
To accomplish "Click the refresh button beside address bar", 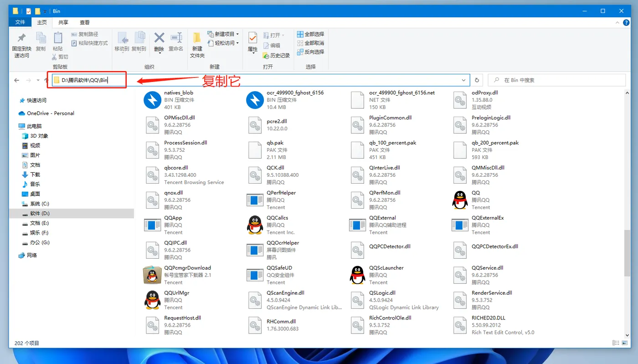I will [477, 80].
